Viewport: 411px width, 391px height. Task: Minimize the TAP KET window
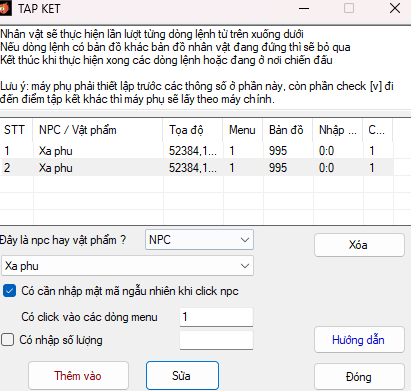[304, 8]
